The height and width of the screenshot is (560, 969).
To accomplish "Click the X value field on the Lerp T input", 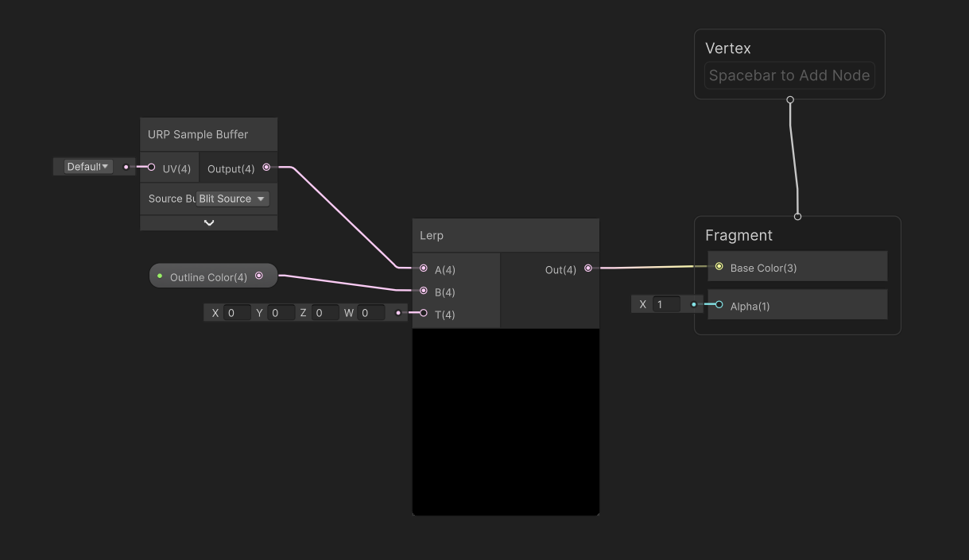I will pyautogui.click(x=237, y=312).
